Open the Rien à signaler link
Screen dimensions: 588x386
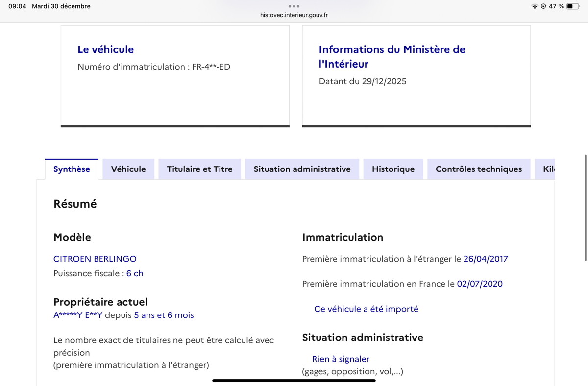click(341, 359)
